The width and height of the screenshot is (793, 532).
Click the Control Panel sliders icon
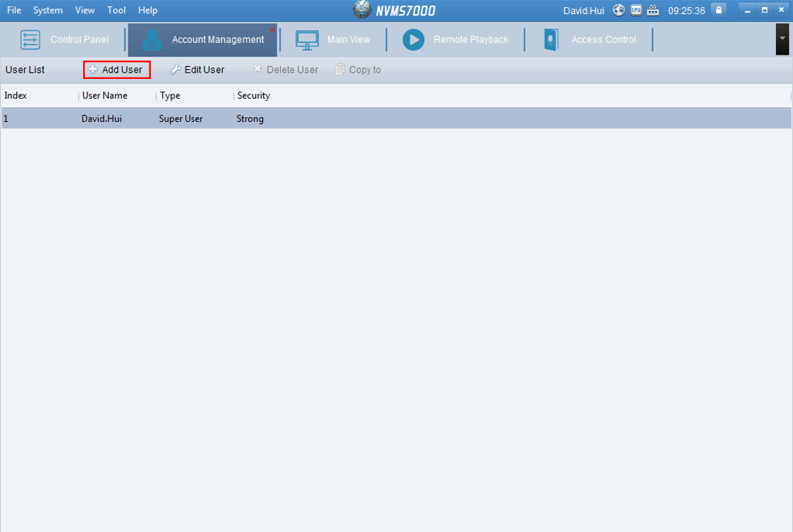30,40
